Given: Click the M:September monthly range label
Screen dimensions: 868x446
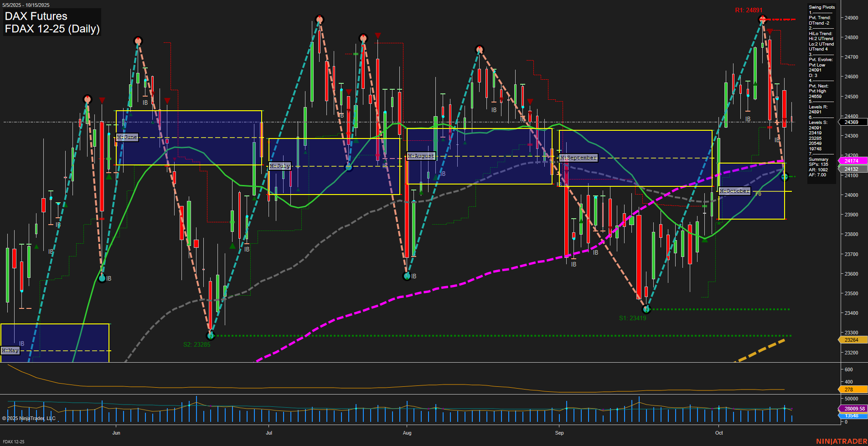Looking at the screenshot, I should point(578,158).
